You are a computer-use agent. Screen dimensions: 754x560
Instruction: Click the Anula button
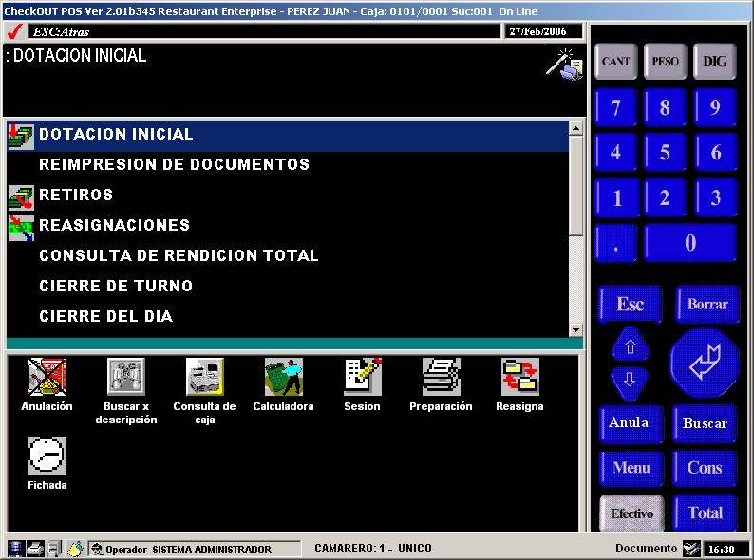pyautogui.click(x=631, y=423)
